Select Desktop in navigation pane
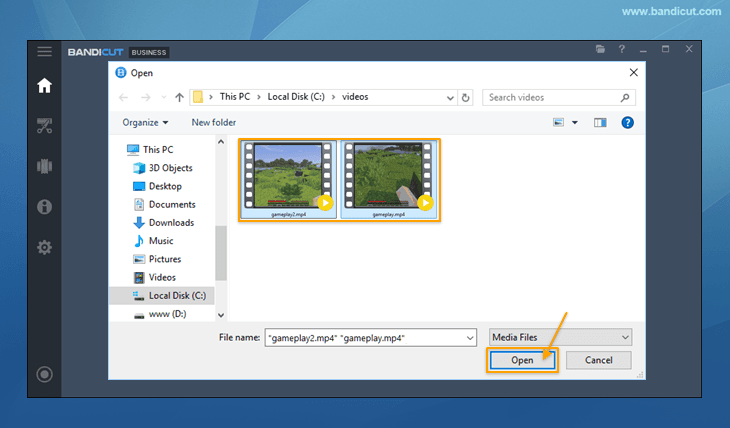Screen dimensions: 730x428 pyautogui.click(x=157, y=186)
